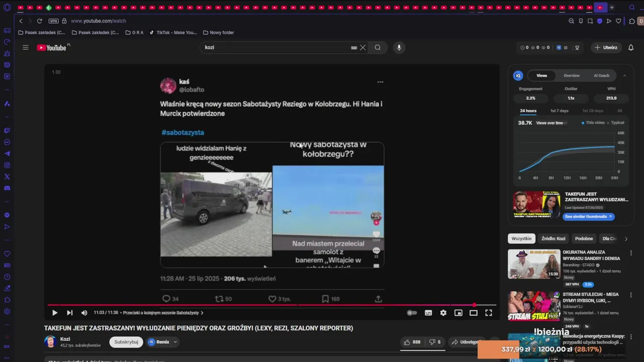Open Nowy folder bookmarks folder

pos(219,33)
